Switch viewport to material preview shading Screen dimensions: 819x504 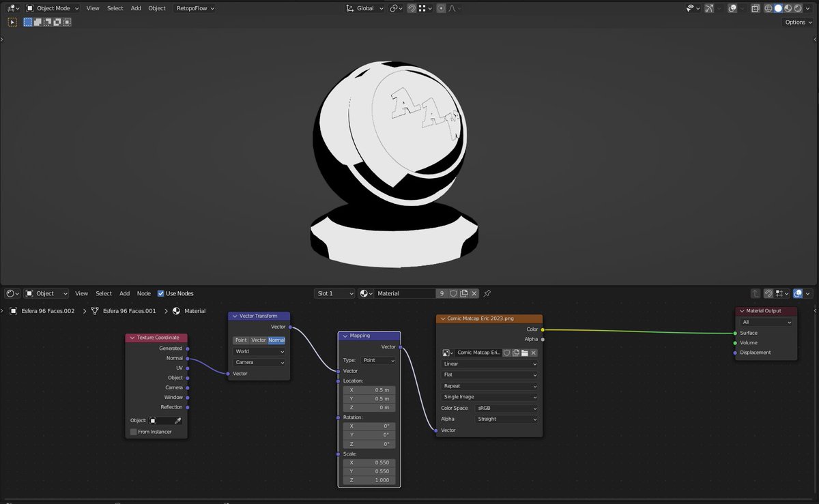point(787,8)
